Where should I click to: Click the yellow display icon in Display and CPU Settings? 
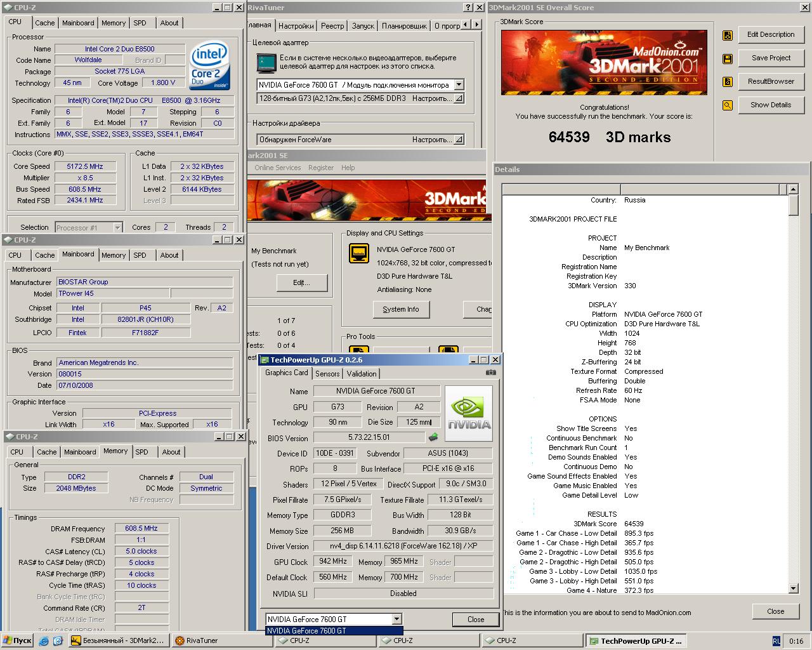[x=359, y=253]
